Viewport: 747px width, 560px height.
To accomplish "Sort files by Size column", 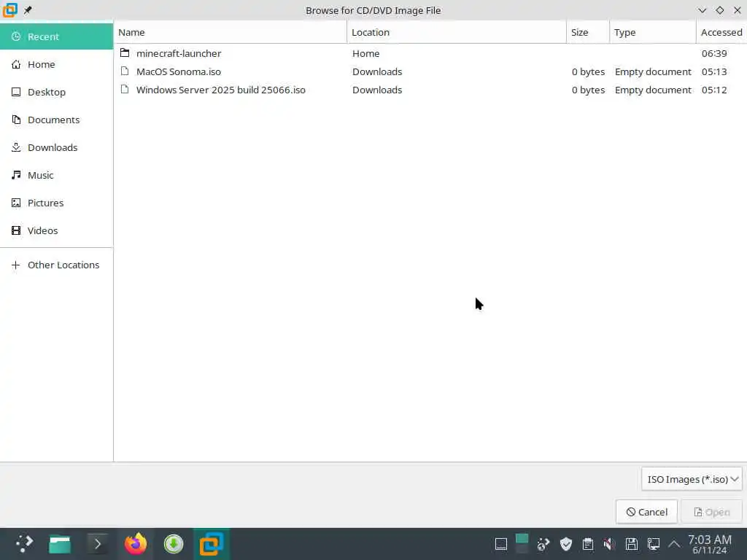I will pyautogui.click(x=588, y=32).
